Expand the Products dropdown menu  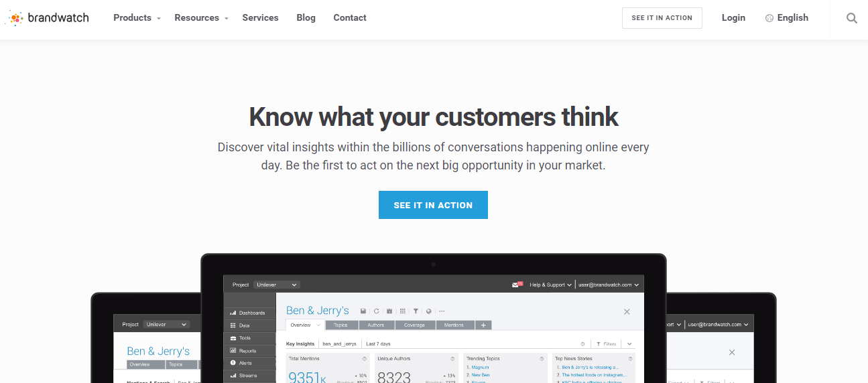coord(137,18)
